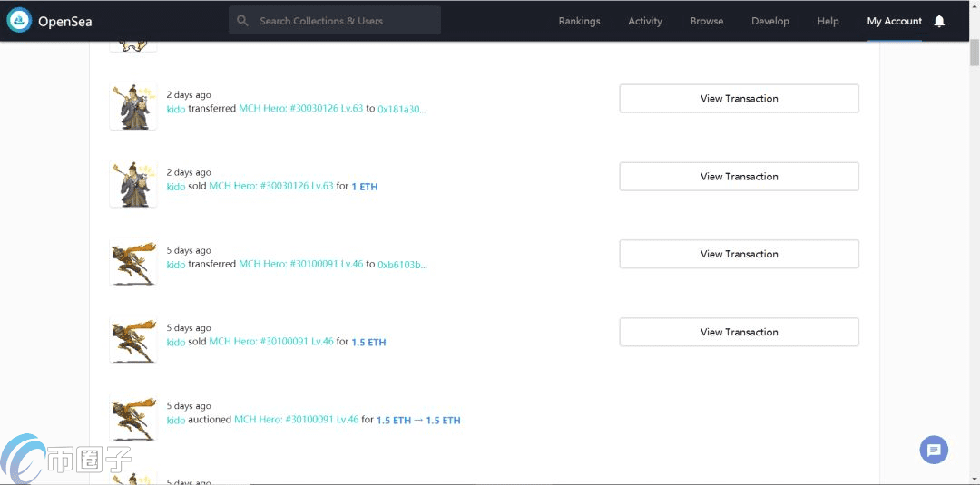Open kido profile in transfer to 0x181a30 row
980x485 pixels.
176,109
